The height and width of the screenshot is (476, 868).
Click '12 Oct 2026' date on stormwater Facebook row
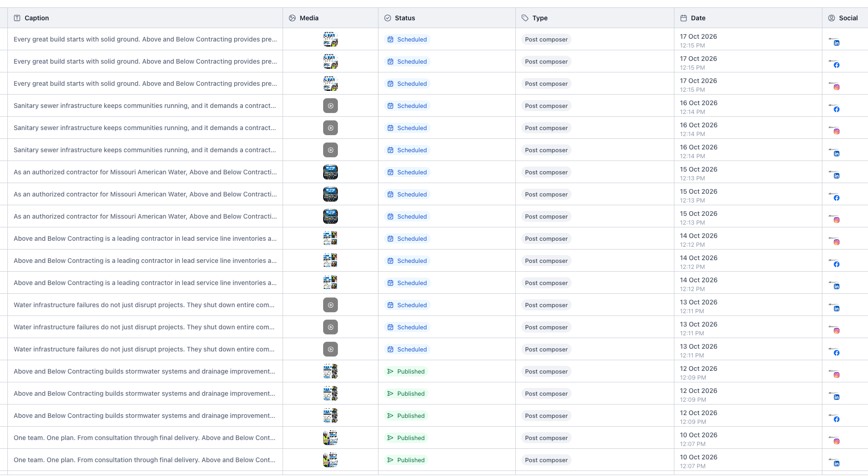pos(699,413)
